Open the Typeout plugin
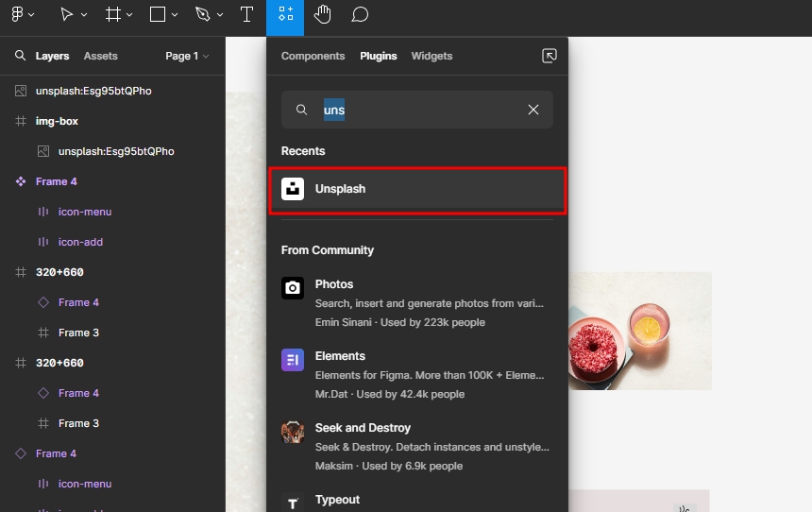 coord(417,501)
